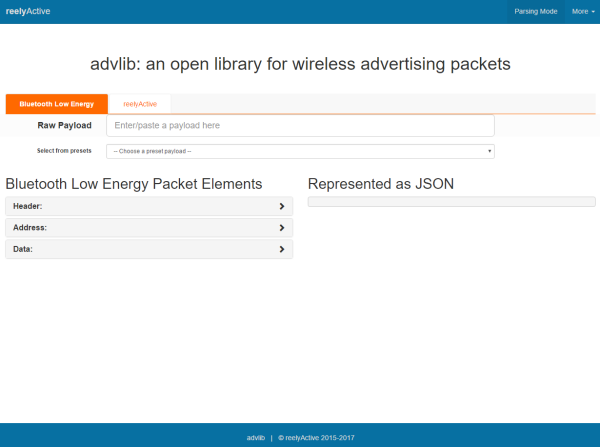Expand the Data panel
Screen dimensions: 600x447
(x=149, y=249)
